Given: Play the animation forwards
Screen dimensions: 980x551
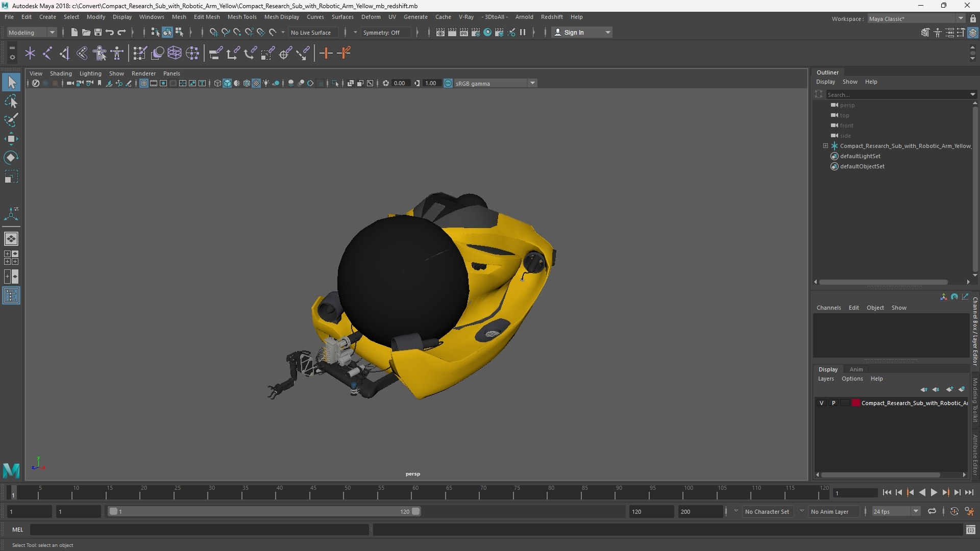Looking at the screenshot, I should coord(934,492).
